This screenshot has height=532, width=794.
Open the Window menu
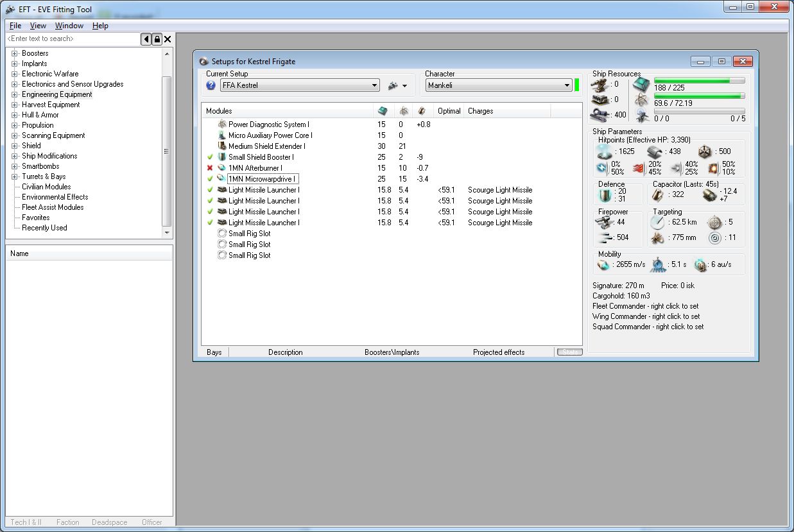[69, 26]
